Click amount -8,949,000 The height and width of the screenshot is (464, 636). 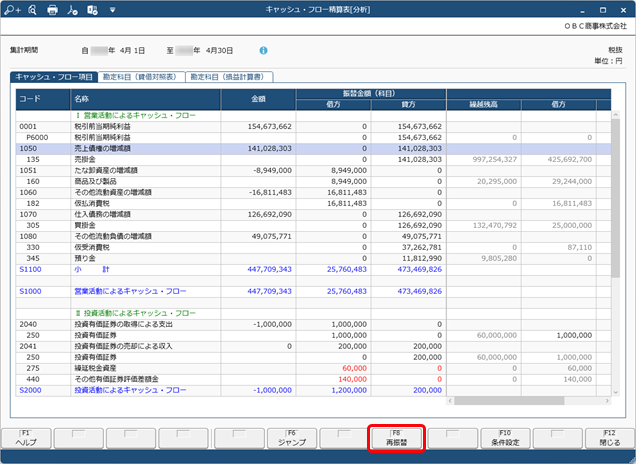272,170
